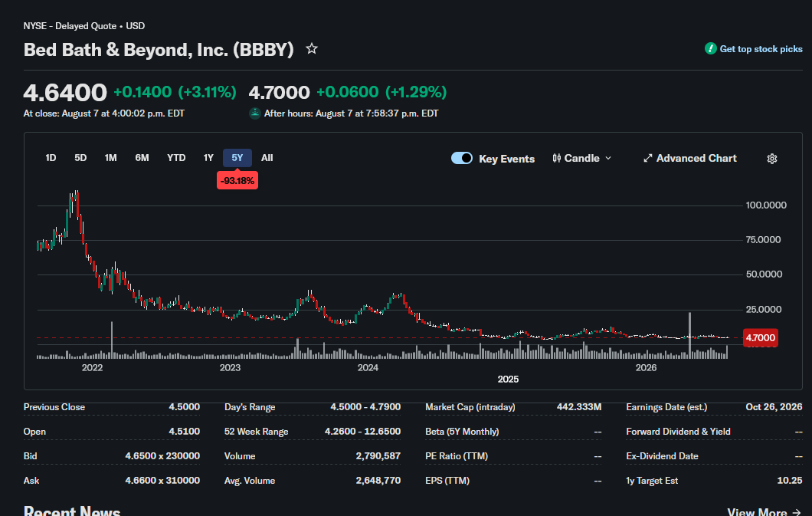Screen dimensions: 812x516
Task: Open Get top stock picks link
Action: 761,49
